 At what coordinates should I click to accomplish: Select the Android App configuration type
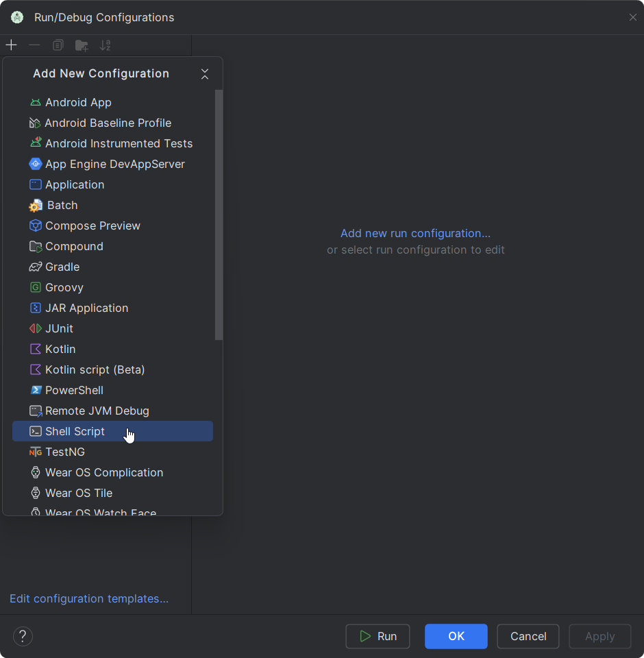[112, 102]
